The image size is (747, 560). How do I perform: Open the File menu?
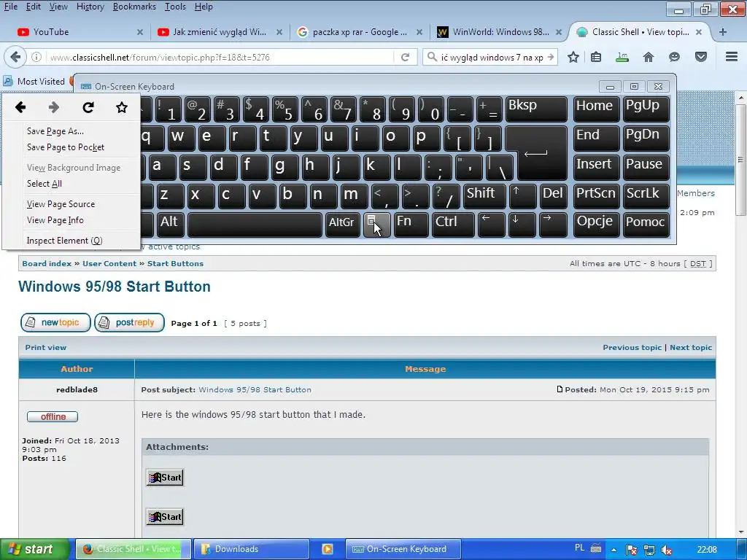[x=11, y=7]
